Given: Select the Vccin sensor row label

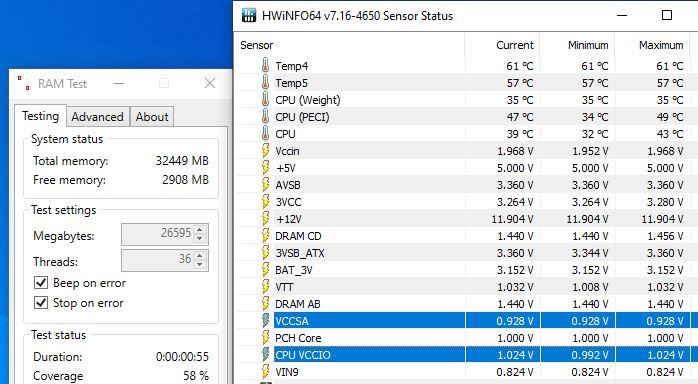Looking at the screenshot, I should (287, 151).
